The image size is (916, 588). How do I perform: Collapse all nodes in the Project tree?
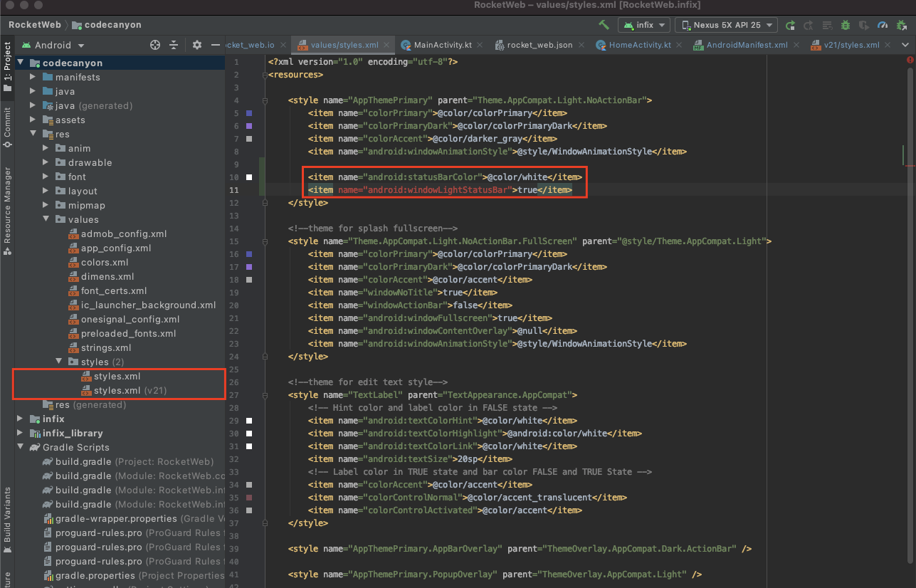click(x=174, y=44)
